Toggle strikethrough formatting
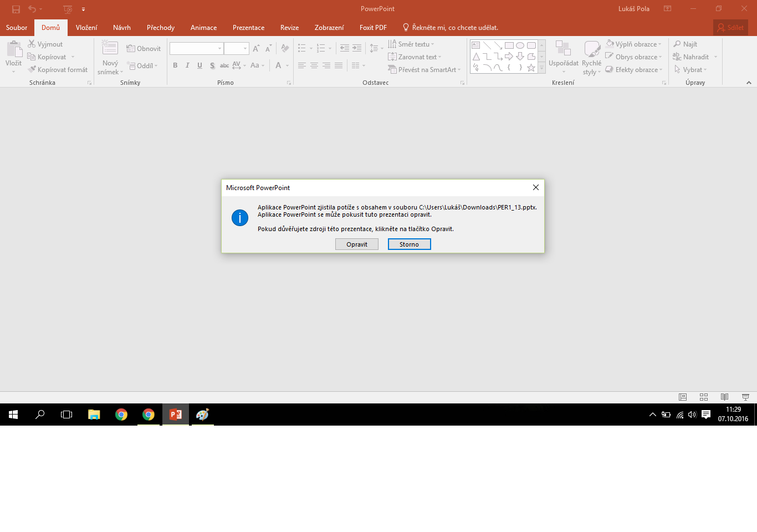 [224, 65]
